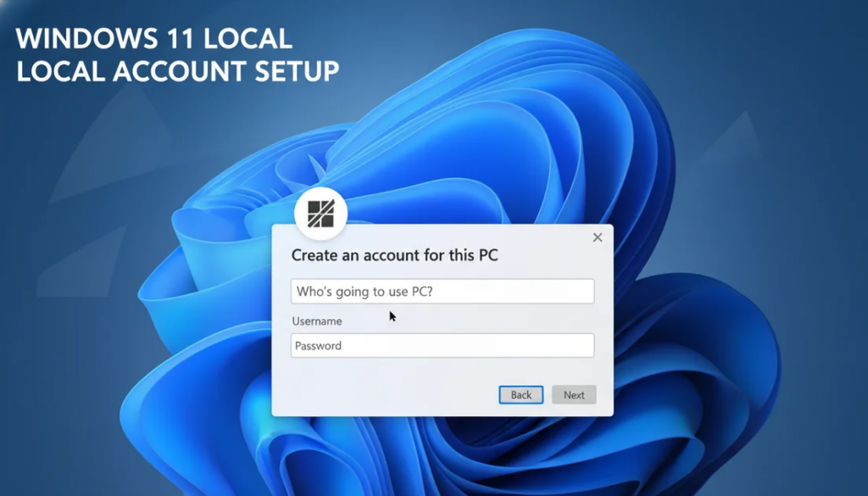Click the Next button to continue setup
Viewport: 868px width, 496px height.
click(x=573, y=394)
